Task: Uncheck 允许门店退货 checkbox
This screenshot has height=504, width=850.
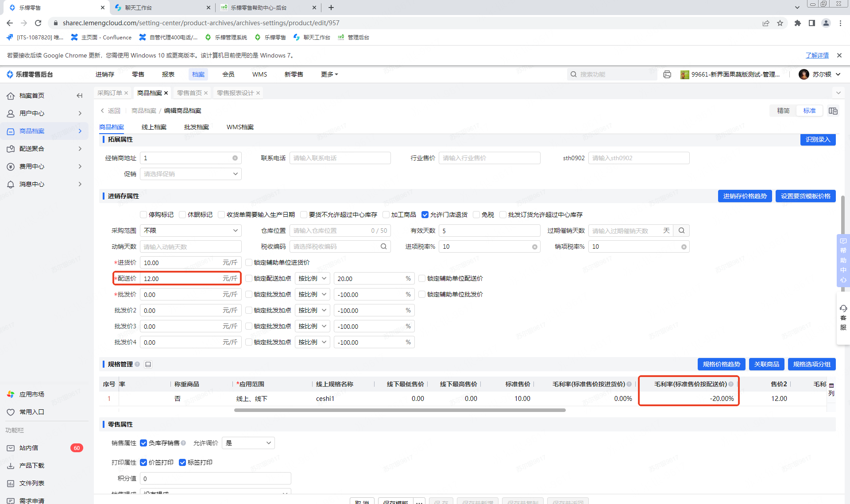Action: 425,215
